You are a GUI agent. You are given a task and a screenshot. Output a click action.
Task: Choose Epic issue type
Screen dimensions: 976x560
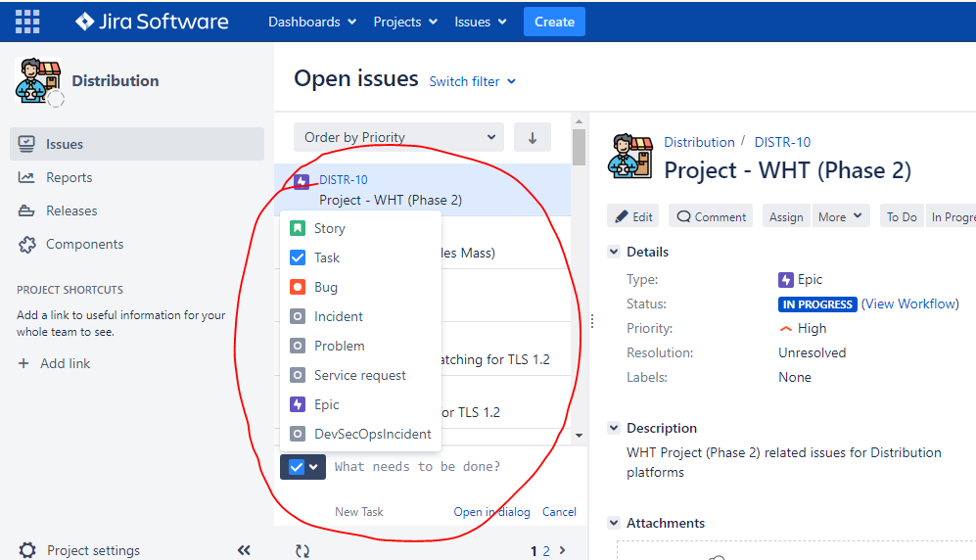361,404
